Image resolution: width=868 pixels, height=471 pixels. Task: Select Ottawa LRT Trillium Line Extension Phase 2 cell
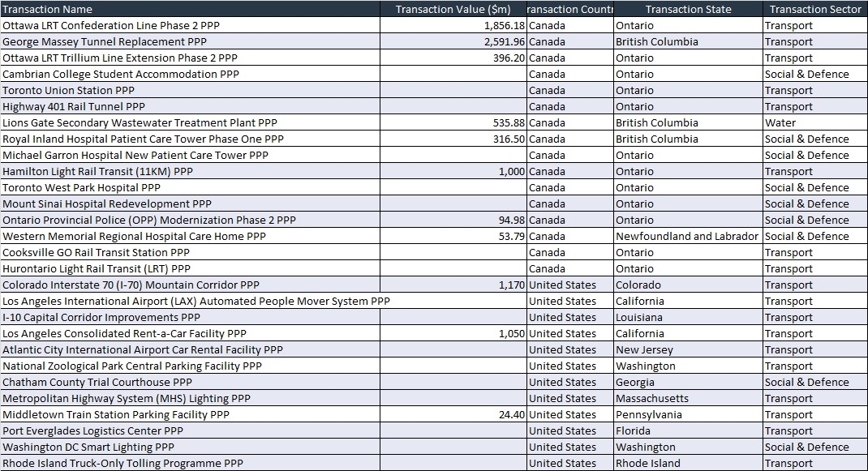[x=190, y=58]
